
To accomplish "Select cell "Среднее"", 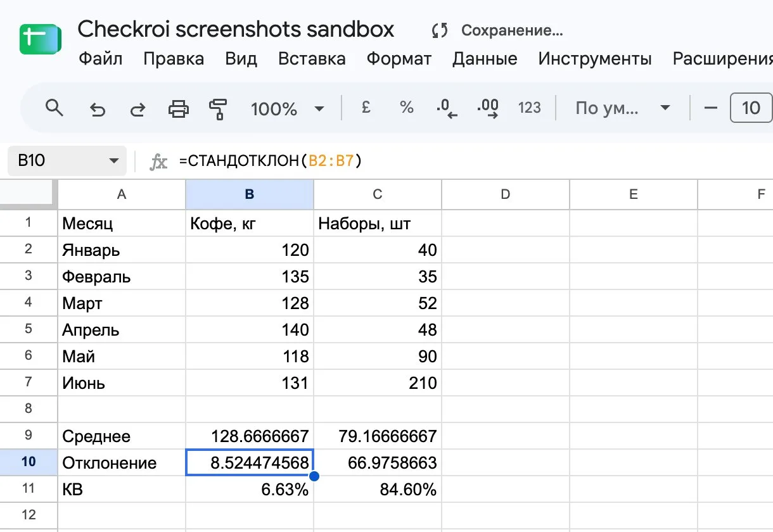I will click(x=122, y=436).
